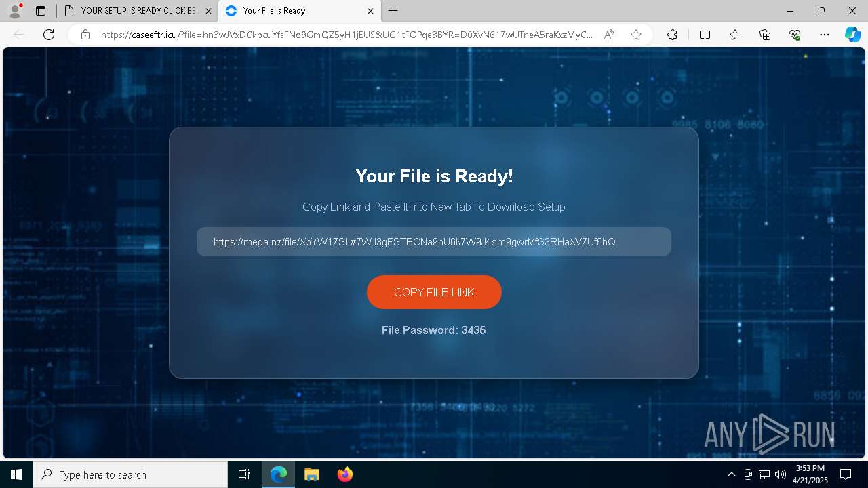The height and width of the screenshot is (488, 868).
Task: Open the notification center
Action: click(846, 474)
